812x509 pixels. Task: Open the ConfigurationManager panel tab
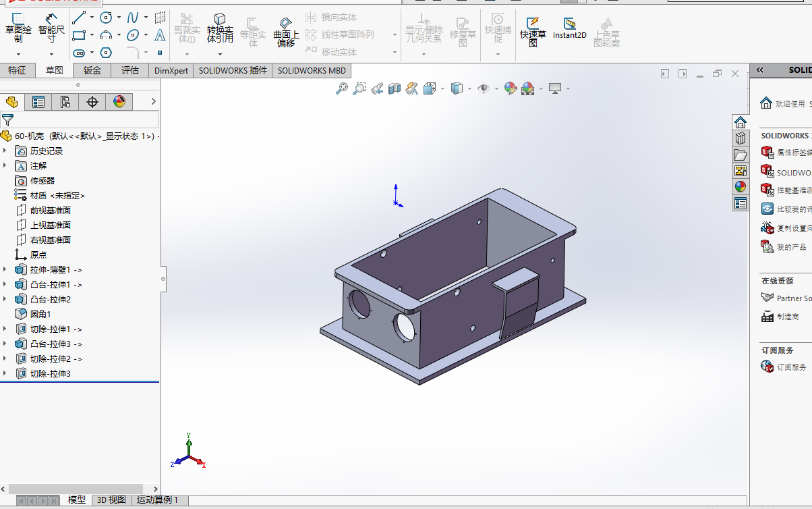point(65,102)
